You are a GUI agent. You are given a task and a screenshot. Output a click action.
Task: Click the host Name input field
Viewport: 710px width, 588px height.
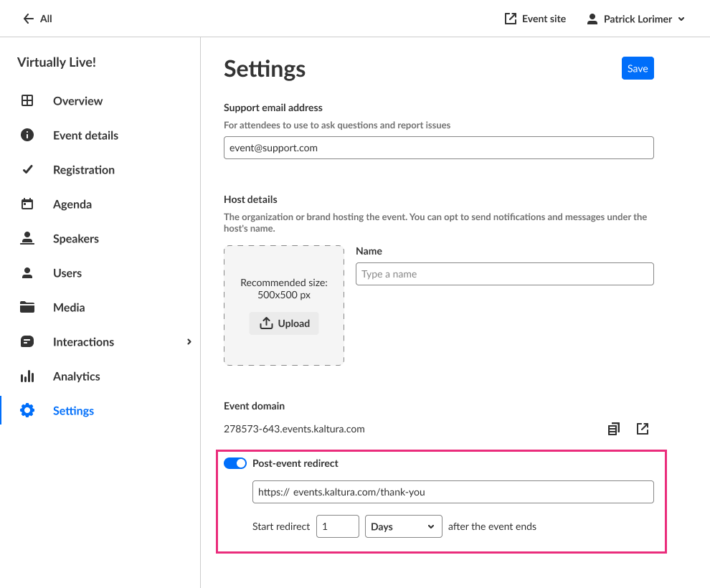click(504, 274)
